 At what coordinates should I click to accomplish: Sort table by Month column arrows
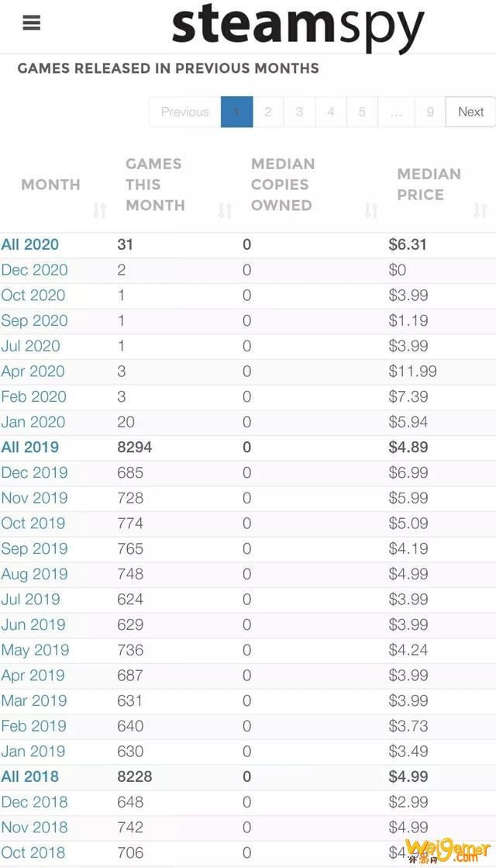99,210
